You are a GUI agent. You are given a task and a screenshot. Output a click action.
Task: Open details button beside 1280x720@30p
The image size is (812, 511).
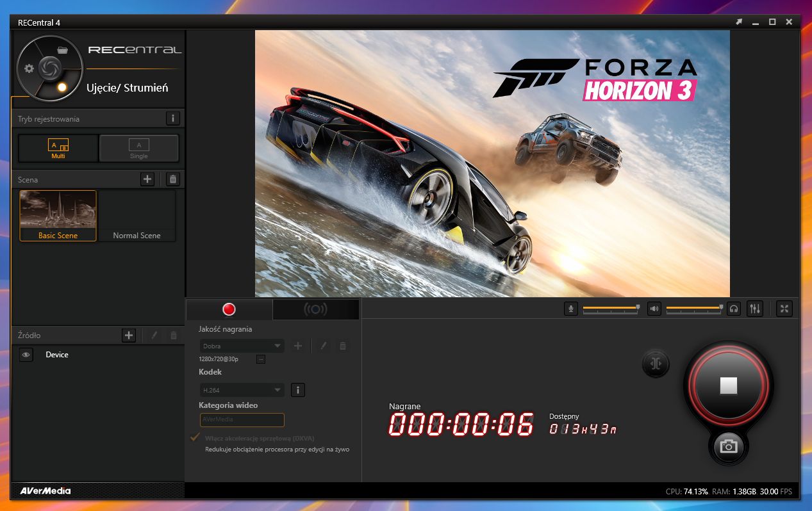point(260,359)
